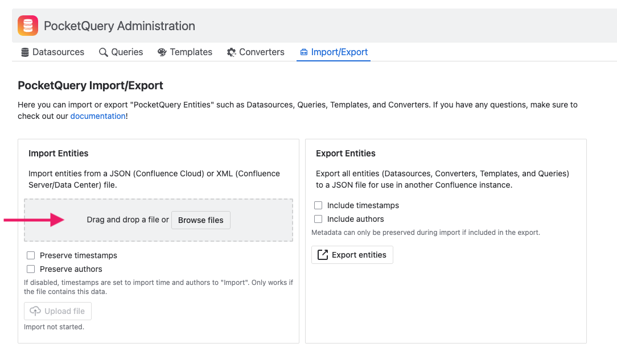Image resolution: width=617 pixels, height=364 pixels.
Task: Tick the Preserve authors checkbox
Action: pos(31,269)
